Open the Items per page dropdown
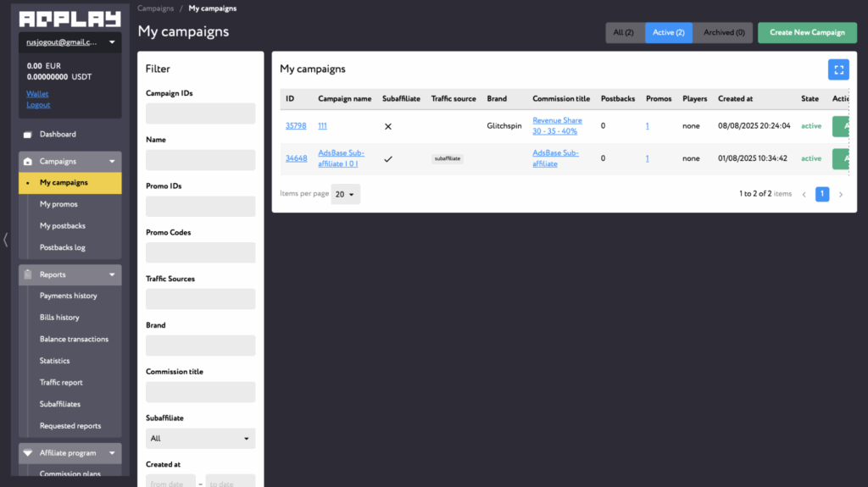 coord(345,195)
